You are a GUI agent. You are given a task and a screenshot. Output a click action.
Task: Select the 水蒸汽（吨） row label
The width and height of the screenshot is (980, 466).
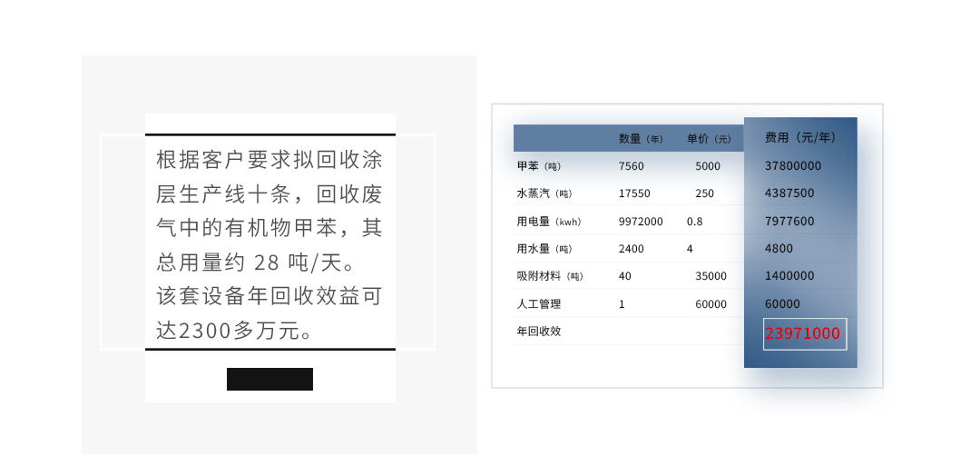pyautogui.click(x=544, y=193)
